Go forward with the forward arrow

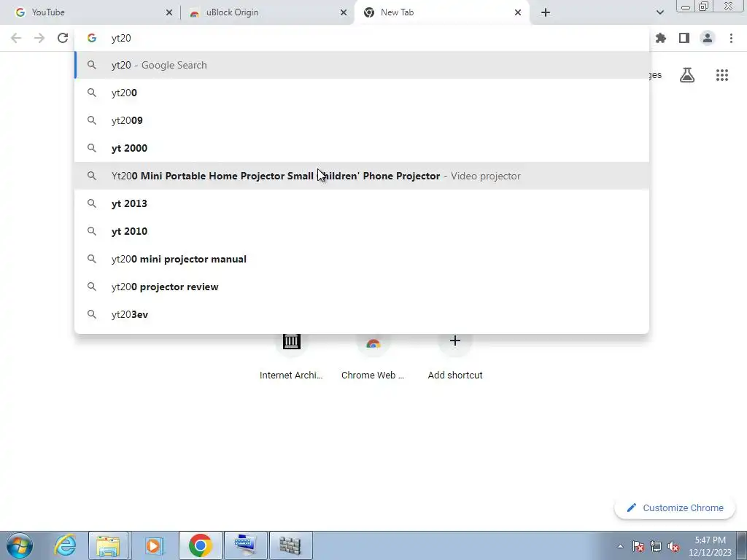(39, 38)
